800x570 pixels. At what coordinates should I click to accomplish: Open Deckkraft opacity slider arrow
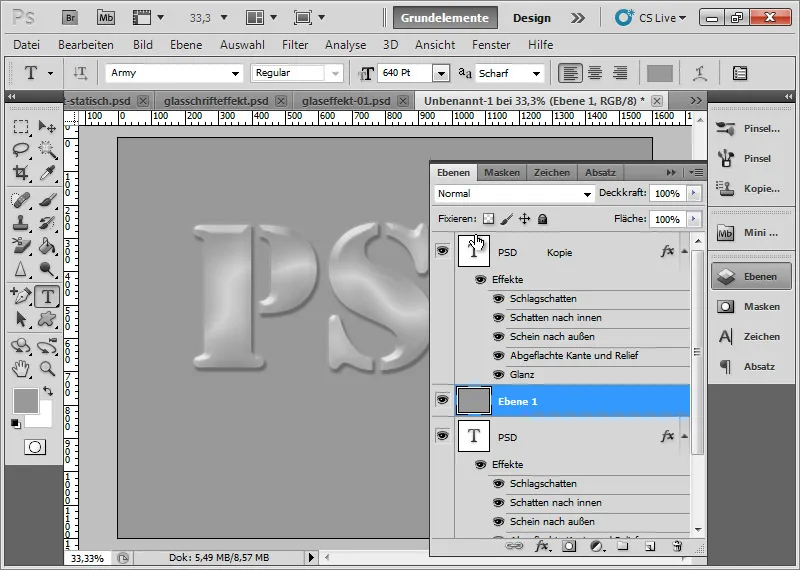tap(693, 193)
